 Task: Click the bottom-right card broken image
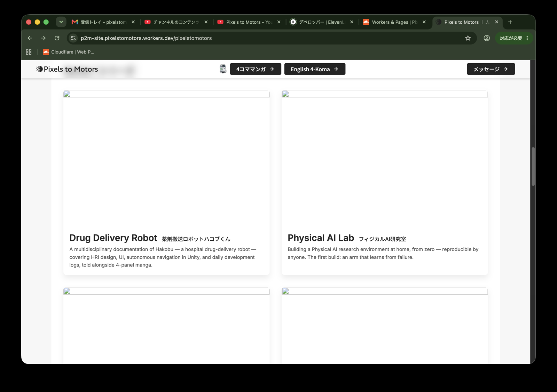coord(385,291)
